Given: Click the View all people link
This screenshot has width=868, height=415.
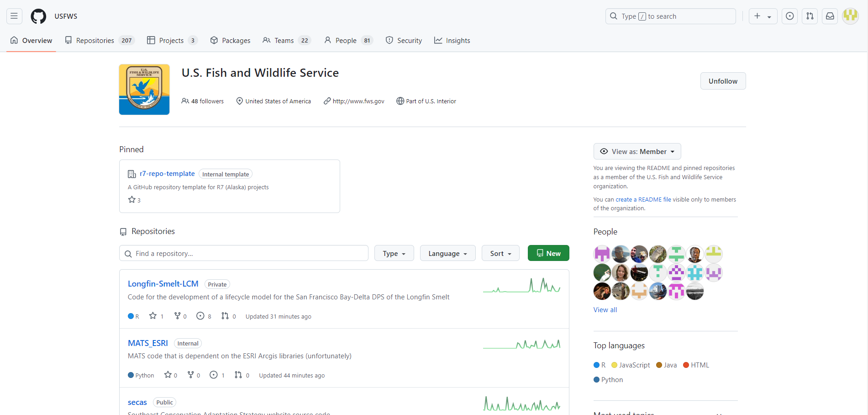Looking at the screenshot, I should pos(605,309).
